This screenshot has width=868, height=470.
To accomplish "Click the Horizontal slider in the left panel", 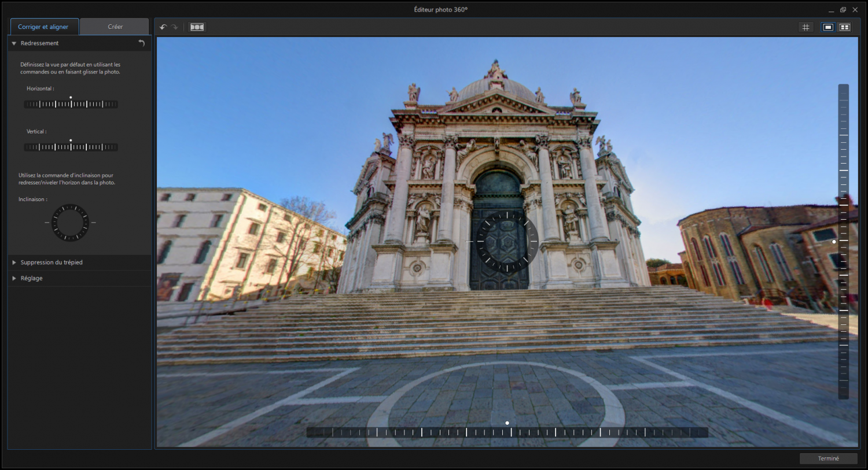I will point(71,104).
